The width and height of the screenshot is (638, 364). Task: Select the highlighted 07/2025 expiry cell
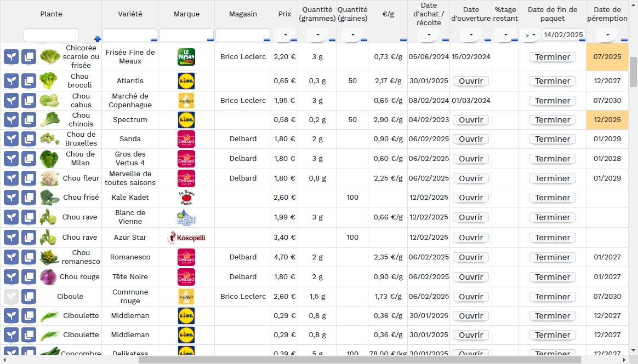click(x=607, y=57)
